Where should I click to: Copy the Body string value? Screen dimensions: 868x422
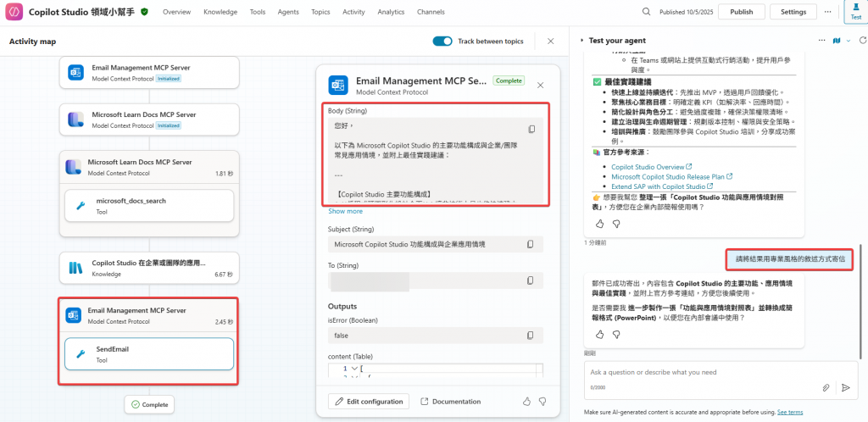pos(531,129)
